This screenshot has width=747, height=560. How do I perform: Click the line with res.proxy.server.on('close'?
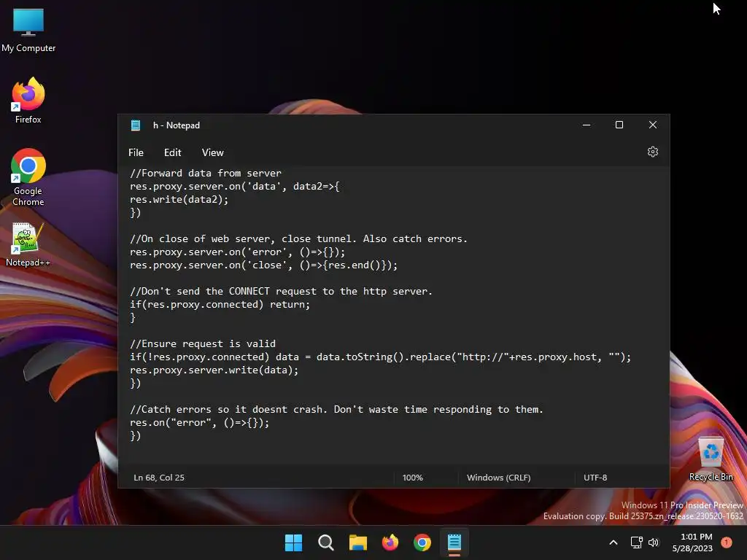263,265
